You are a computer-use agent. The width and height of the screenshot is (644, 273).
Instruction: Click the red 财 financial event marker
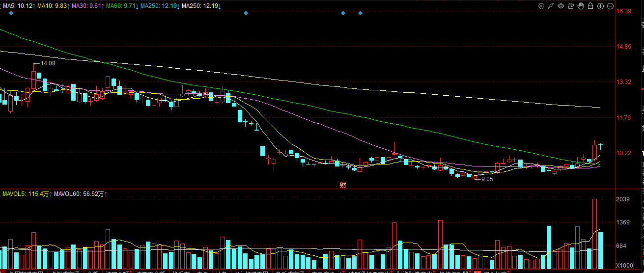point(343,185)
